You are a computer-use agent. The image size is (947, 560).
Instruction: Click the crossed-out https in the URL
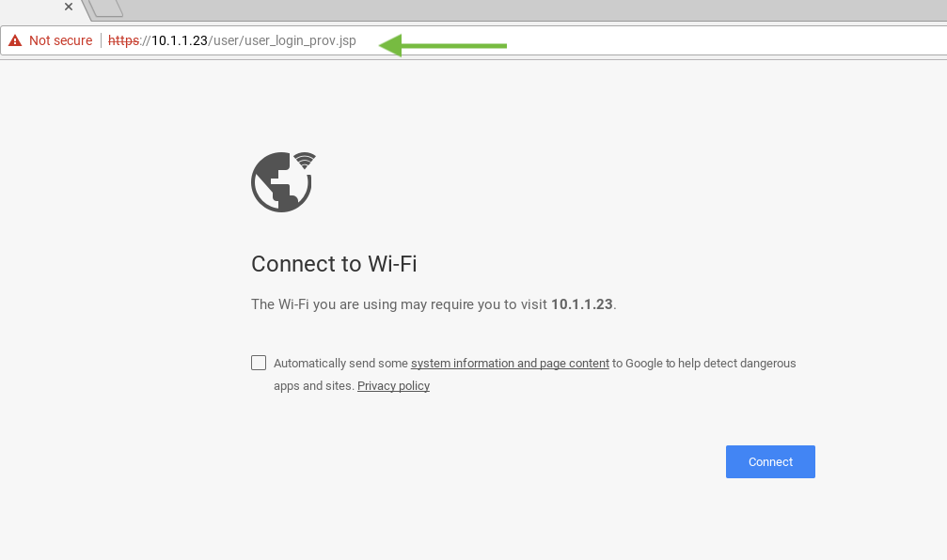(123, 40)
